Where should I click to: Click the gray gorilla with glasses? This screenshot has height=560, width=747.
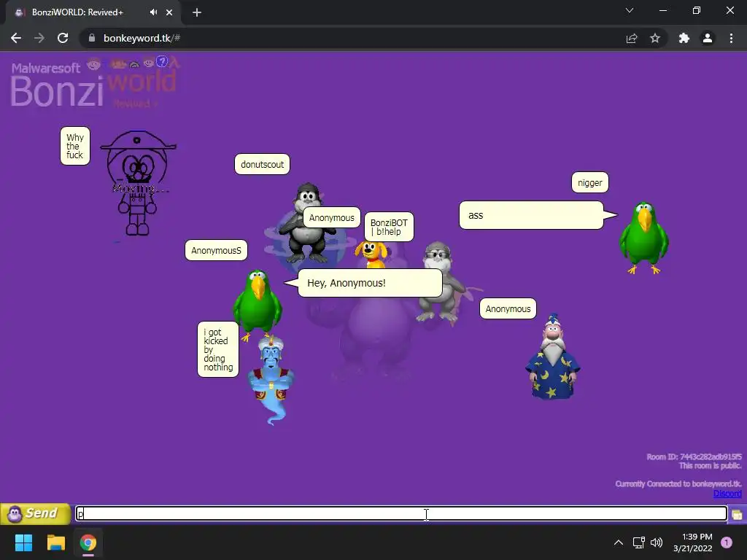pos(439,281)
